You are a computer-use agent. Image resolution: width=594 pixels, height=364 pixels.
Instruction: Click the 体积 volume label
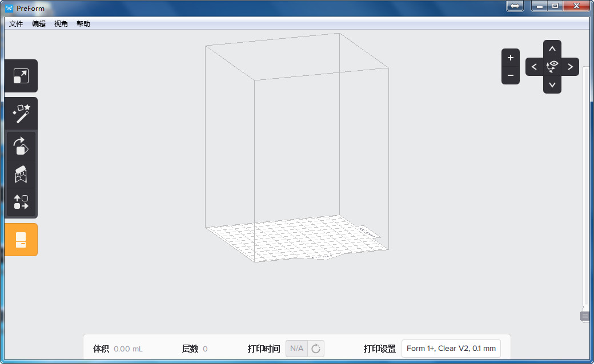101,349
